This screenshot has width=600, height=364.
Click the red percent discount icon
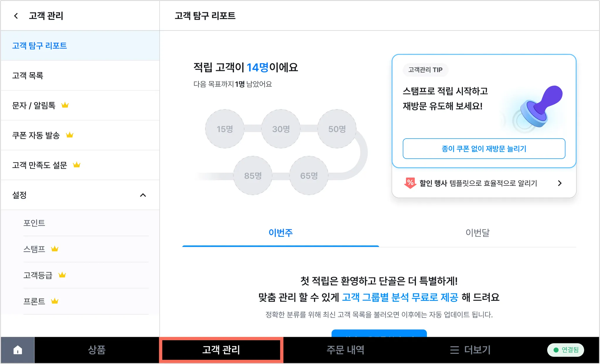click(x=410, y=183)
